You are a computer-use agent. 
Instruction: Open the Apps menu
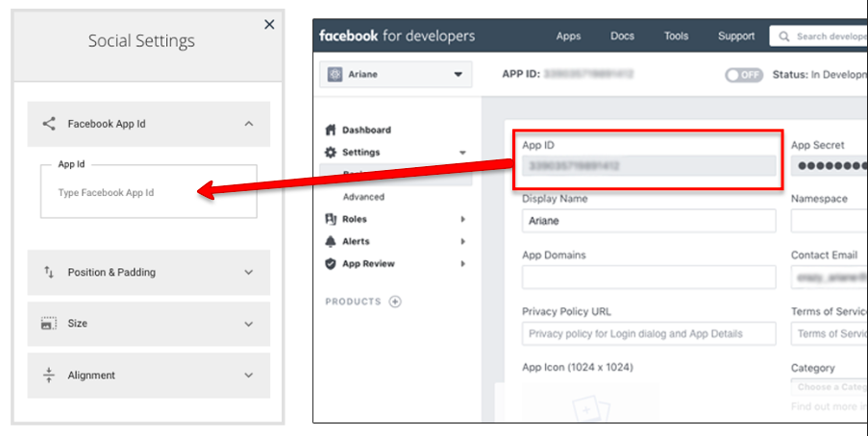(568, 36)
